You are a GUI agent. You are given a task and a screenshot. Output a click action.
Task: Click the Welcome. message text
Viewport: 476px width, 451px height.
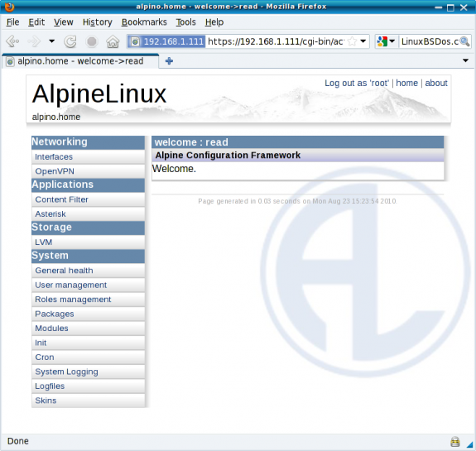click(174, 169)
